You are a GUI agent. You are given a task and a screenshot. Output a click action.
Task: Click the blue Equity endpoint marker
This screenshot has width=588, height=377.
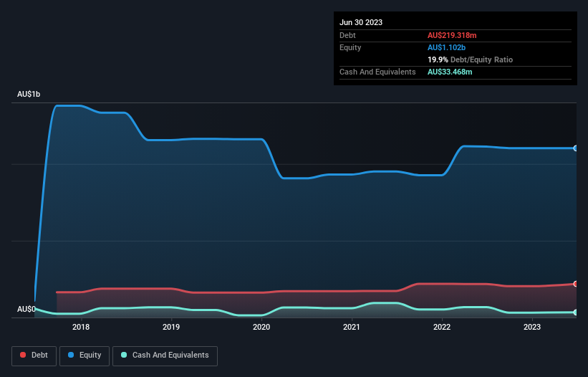(576, 148)
